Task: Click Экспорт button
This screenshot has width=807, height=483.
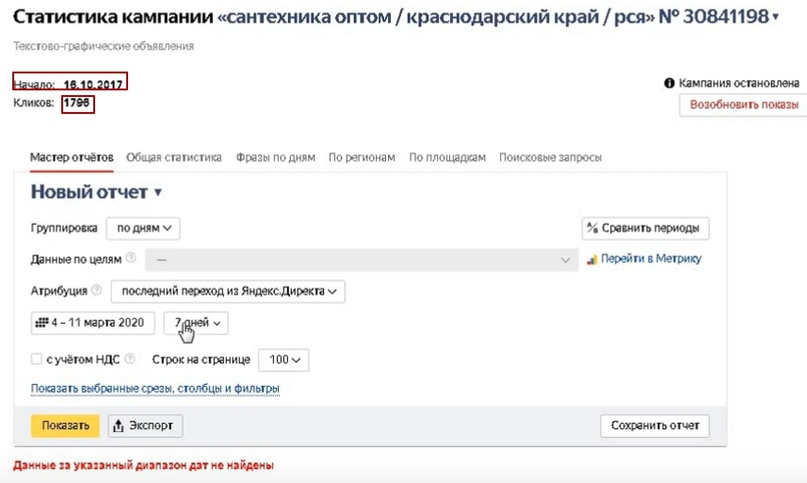Action: pyautogui.click(x=145, y=426)
